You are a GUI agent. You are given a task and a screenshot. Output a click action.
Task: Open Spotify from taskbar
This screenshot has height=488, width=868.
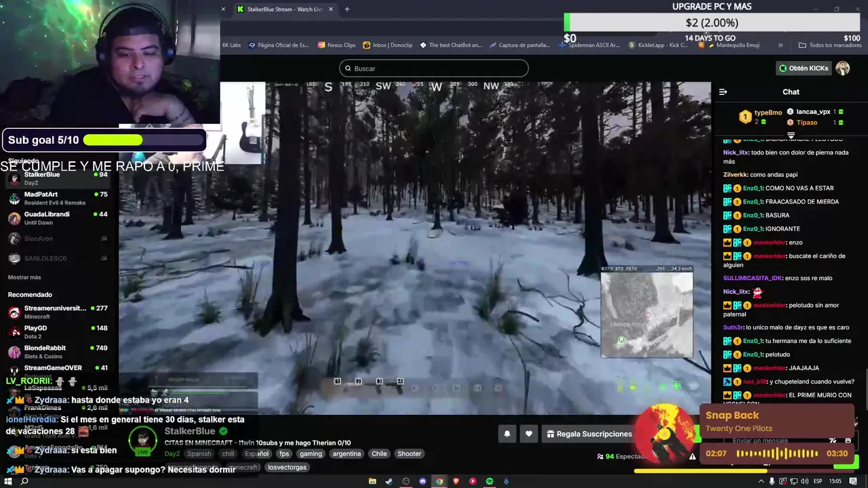tap(490, 481)
